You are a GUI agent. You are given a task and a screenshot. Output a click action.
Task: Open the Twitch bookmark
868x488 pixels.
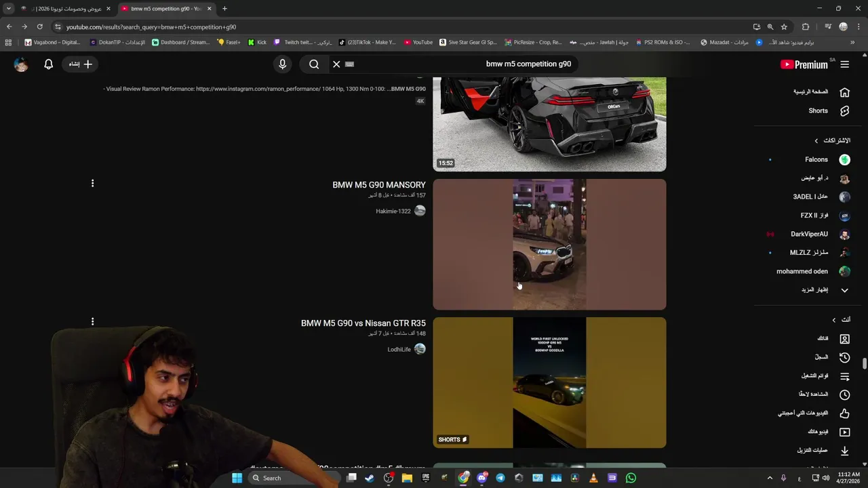302,42
